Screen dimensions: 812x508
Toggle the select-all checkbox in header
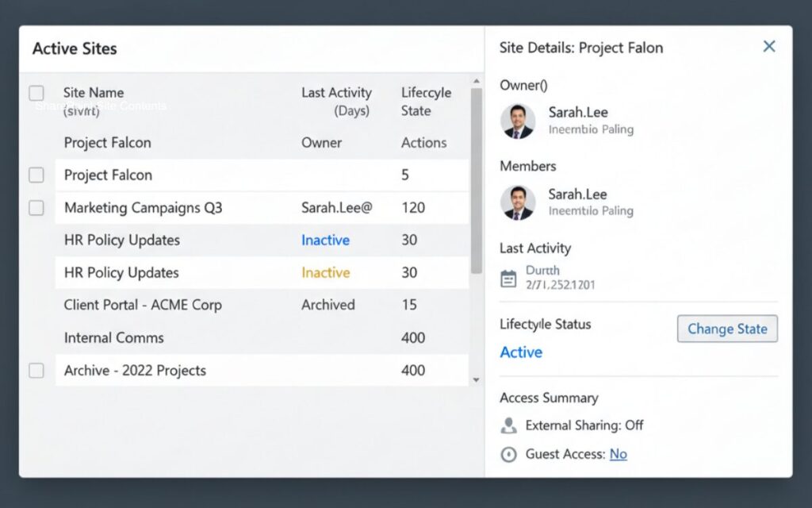coord(36,94)
